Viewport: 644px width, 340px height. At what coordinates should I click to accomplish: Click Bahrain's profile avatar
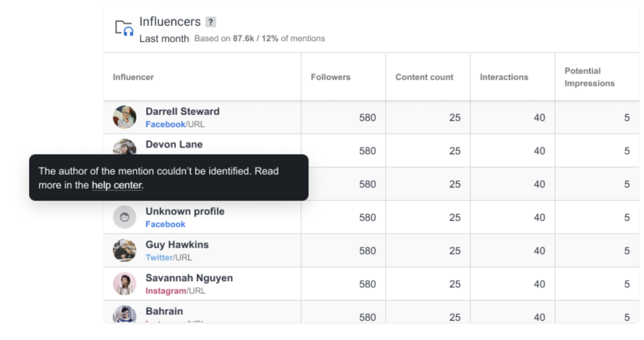coord(124,315)
